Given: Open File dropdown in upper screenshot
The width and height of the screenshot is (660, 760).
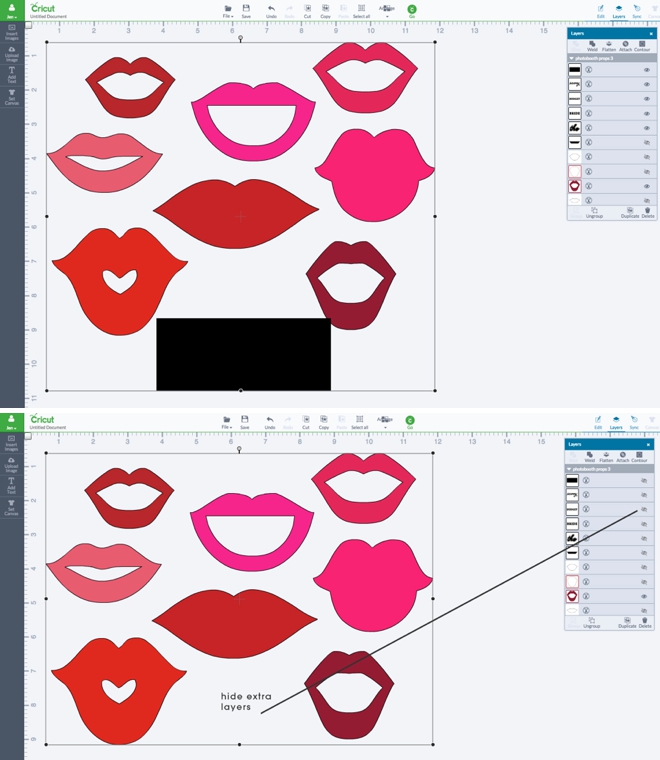Looking at the screenshot, I should pos(228,11).
